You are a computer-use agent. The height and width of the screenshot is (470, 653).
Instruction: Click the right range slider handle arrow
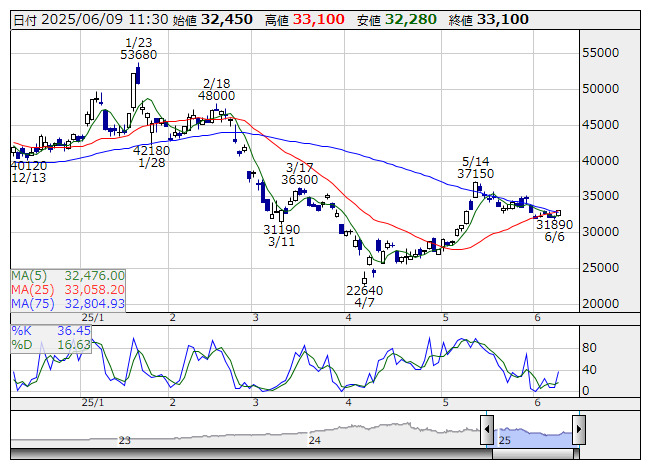tap(578, 431)
